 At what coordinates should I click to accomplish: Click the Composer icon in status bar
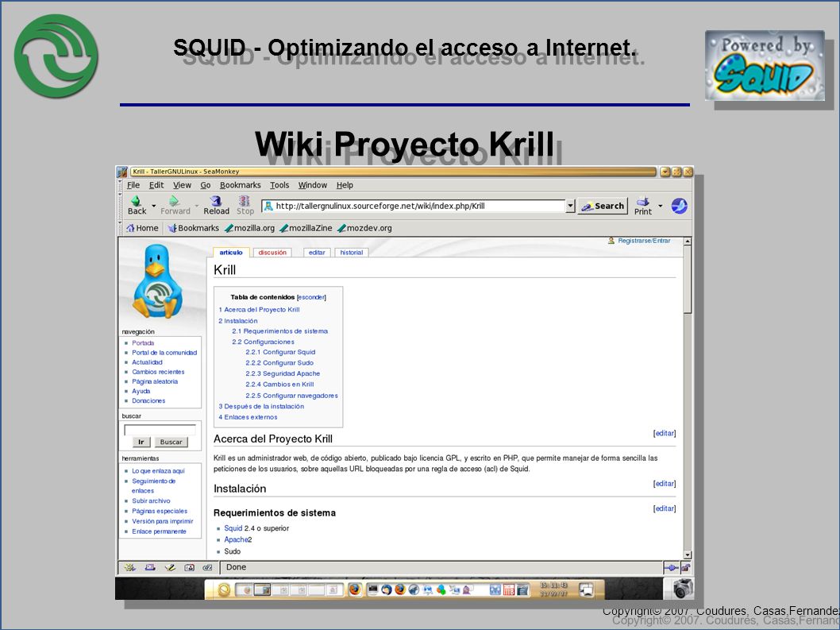click(x=170, y=567)
